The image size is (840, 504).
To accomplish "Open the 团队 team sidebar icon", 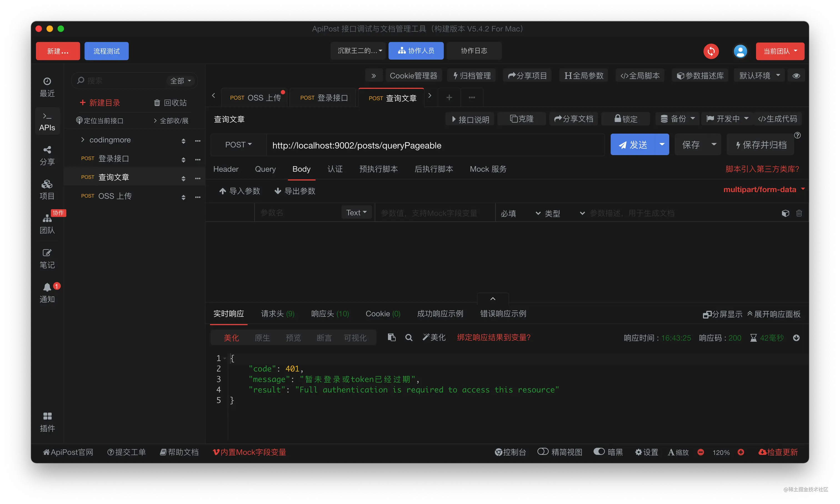I will [47, 224].
